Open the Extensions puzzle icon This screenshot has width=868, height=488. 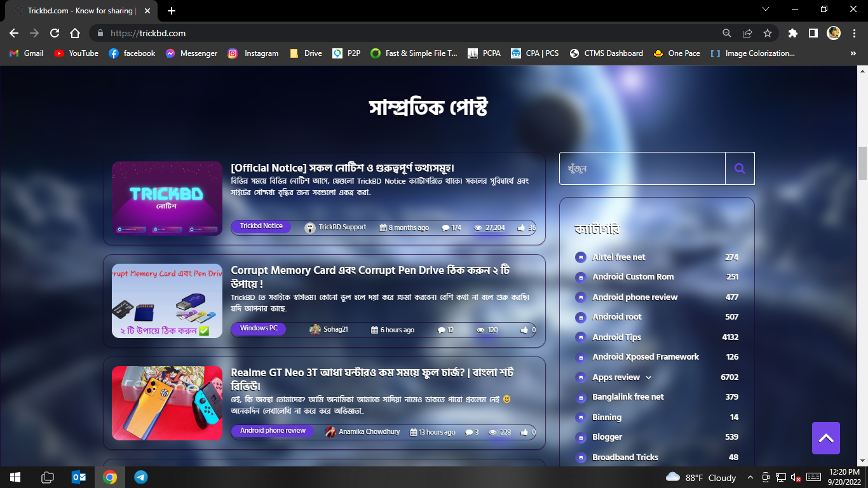click(x=792, y=33)
